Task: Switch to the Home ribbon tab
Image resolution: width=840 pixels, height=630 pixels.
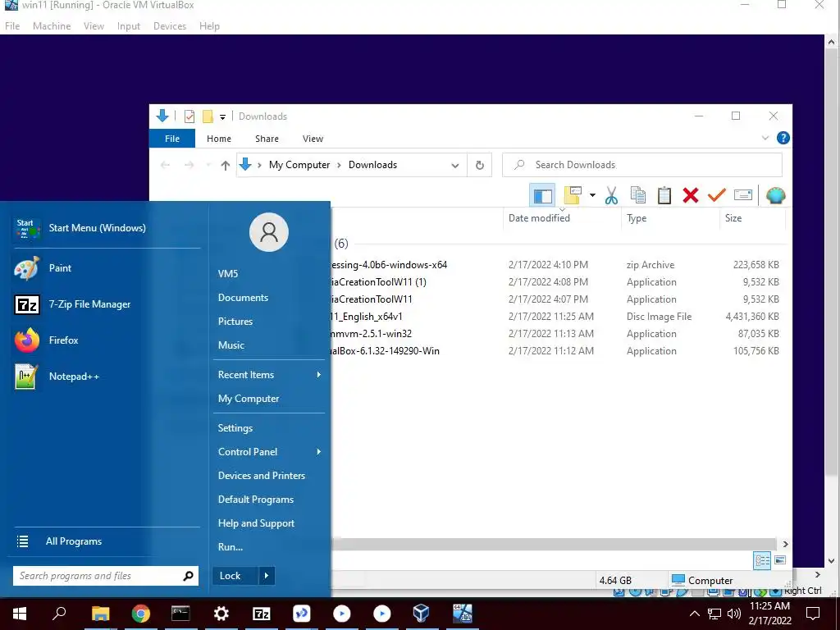Action: click(x=218, y=139)
